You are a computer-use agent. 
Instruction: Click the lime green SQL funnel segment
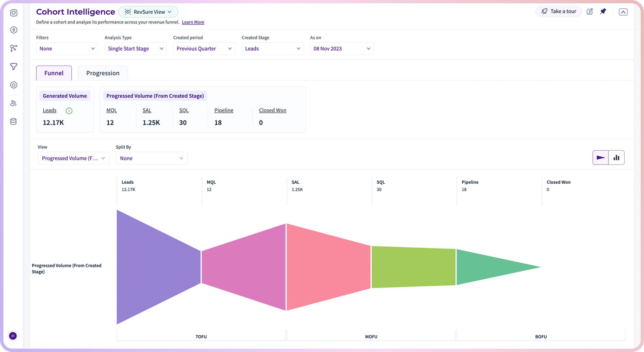(x=414, y=267)
